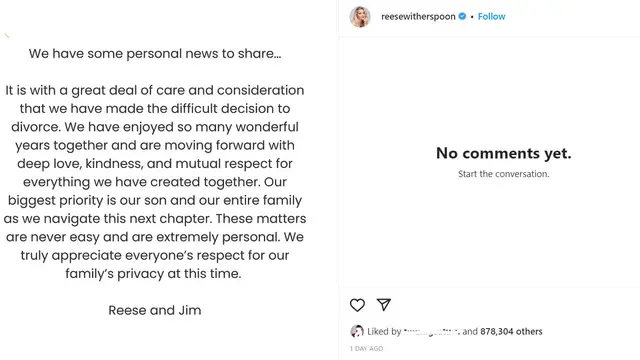Click the Liked by label
The image size is (640, 360).
coord(384,331)
